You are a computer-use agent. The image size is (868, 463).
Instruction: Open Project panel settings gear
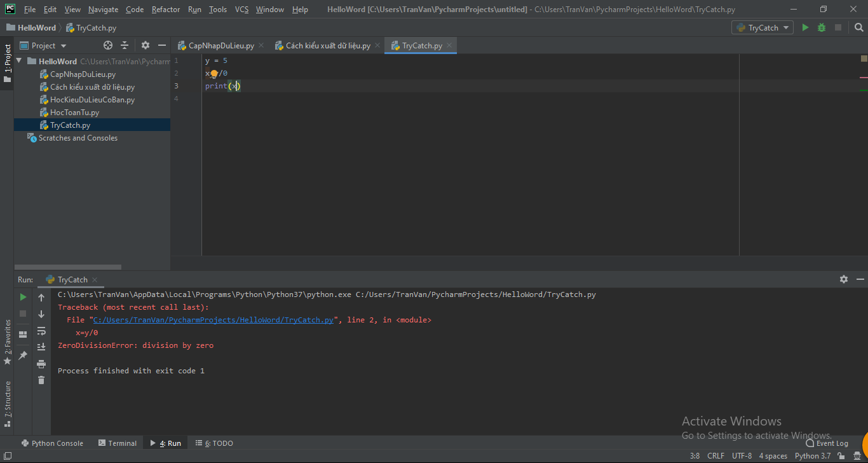[x=146, y=45]
